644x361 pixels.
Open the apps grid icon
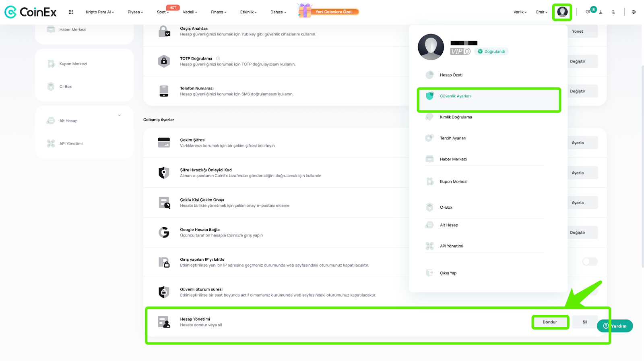point(71,12)
